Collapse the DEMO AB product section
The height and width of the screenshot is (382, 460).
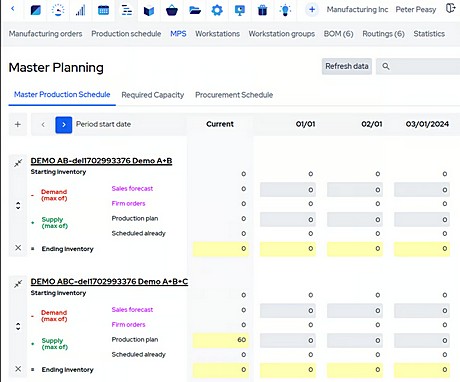point(18,163)
